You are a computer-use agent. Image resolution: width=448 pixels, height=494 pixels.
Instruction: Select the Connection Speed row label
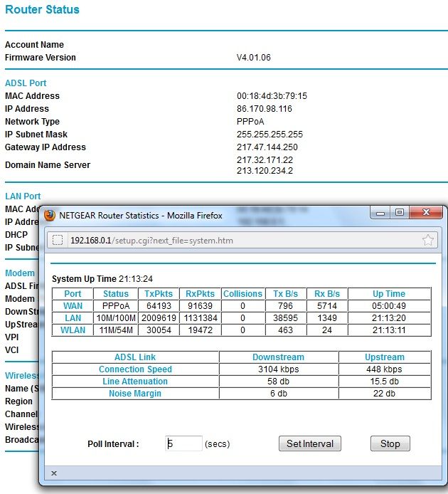pos(135,369)
